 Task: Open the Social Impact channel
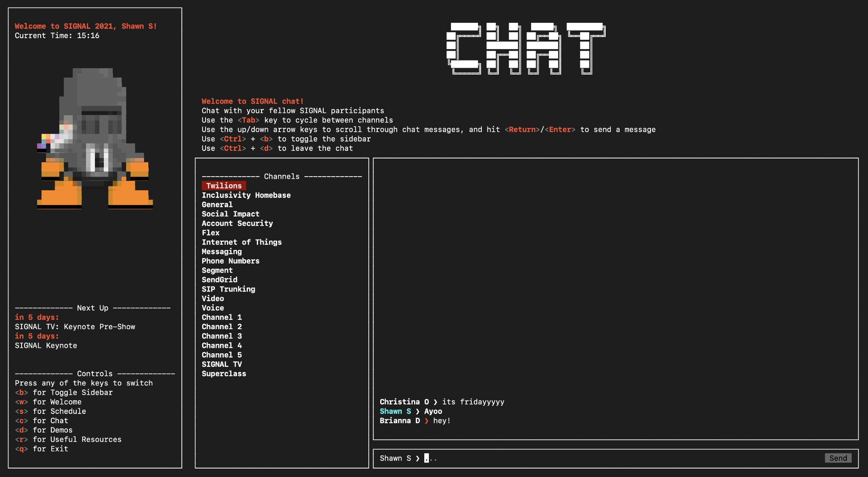[231, 214]
